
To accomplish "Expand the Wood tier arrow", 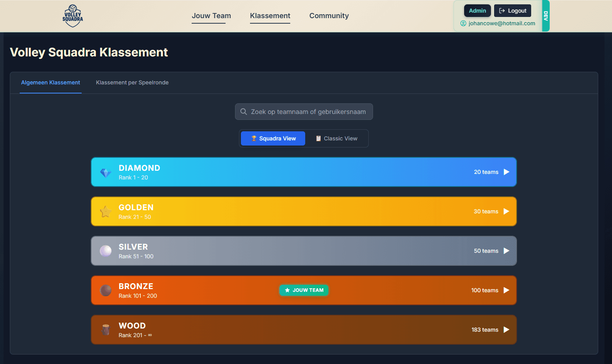I will click(506, 330).
